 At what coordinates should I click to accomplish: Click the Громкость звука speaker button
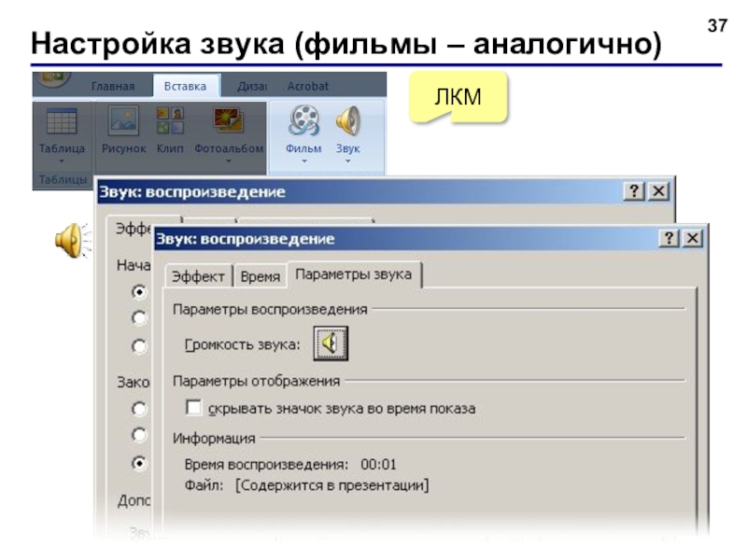tap(331, 343)
